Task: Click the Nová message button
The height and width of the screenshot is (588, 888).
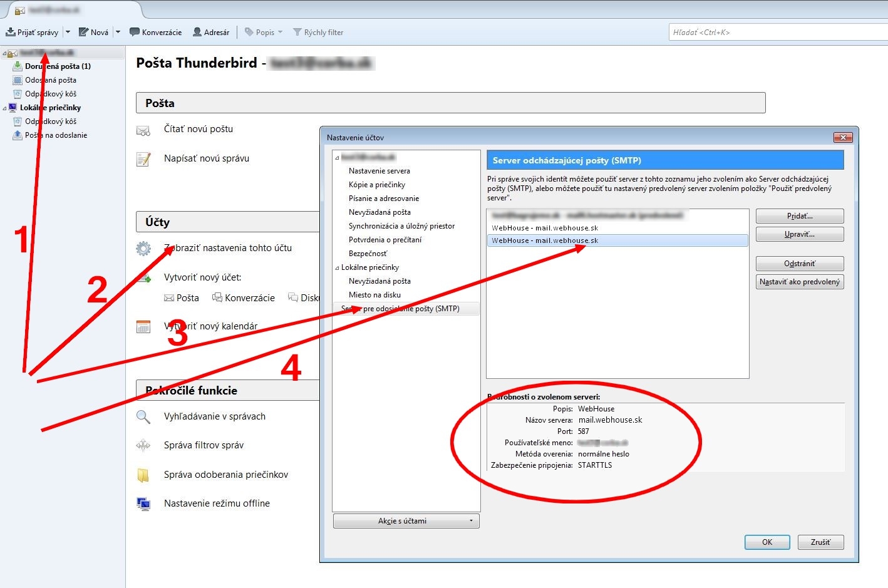Action: click(93, 32)
